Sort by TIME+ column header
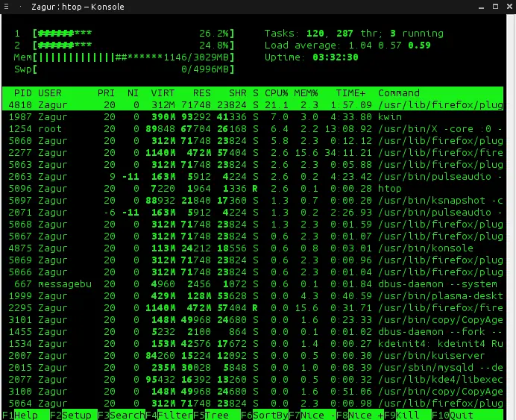 [x=350, y=93]
